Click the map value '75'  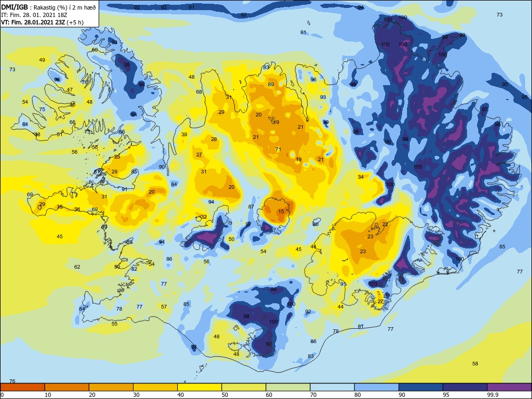(42, 109)
